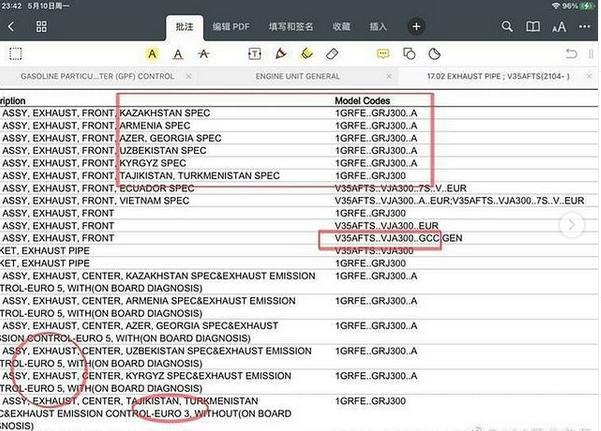Pick the strikethrough text tool
The image size is (601, 431).
click(x=204, y=53)
